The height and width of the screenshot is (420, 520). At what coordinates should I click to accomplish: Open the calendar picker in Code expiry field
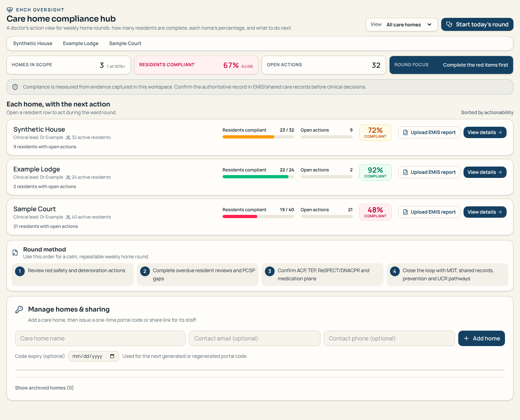coord(112,356)
